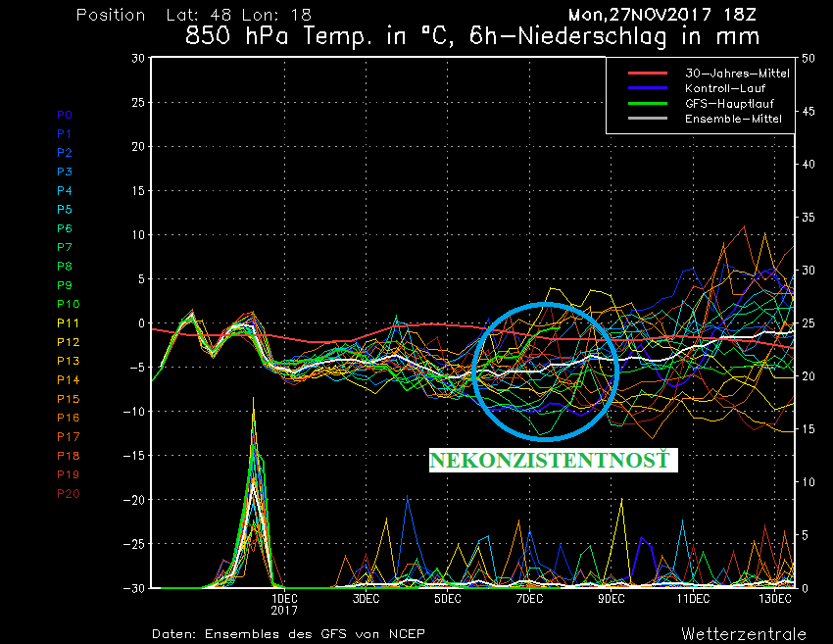Screen dimensions: 833x644
Task: Select the 13DEC date on the time axis
Action: point(774,598)
